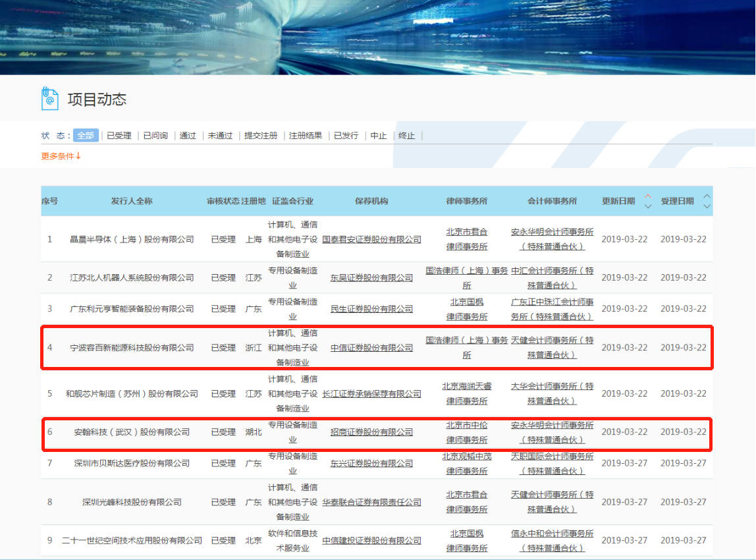Select the 全部 status filter

pyautogui.click(x=86, y=136)
